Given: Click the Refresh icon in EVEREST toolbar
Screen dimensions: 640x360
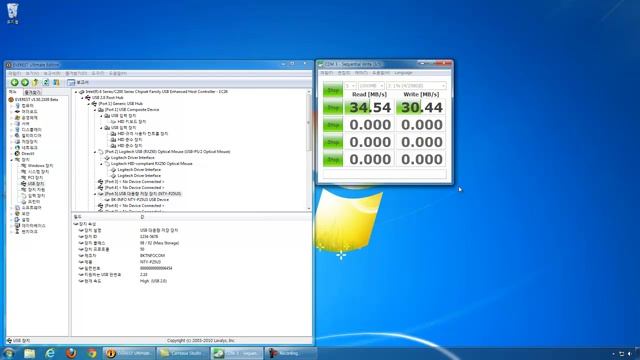Looking at the screenshot, I should pyautogui.click(x=46, y=82).
